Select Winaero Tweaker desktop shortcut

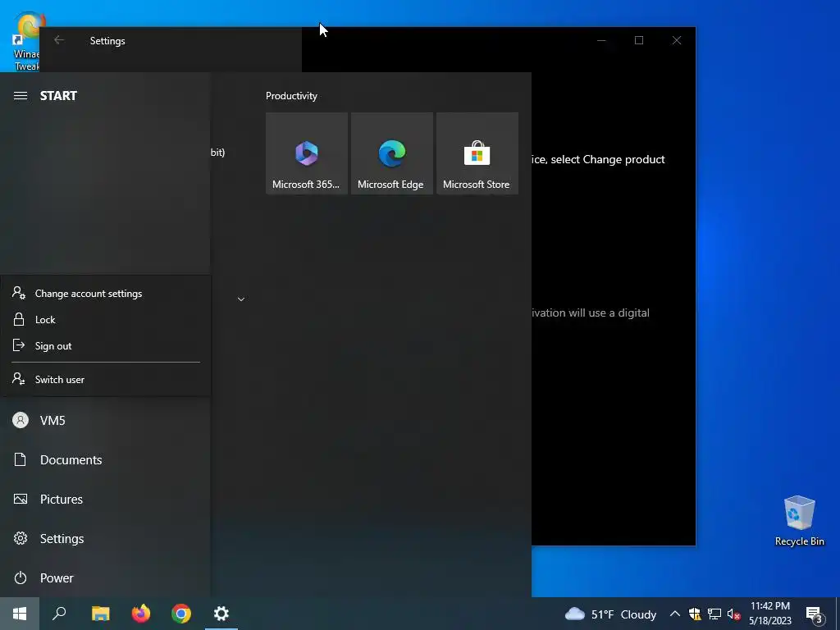tap(25, 42)
